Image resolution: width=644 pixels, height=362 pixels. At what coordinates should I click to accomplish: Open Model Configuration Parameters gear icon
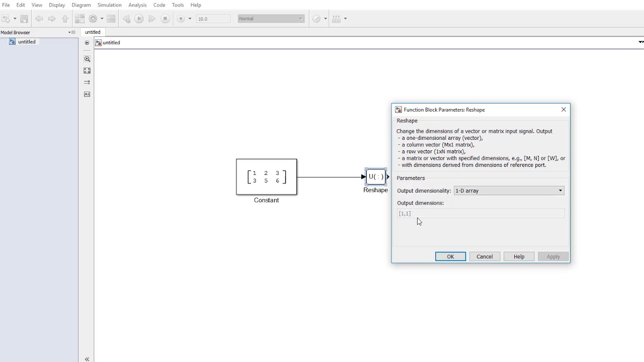(x=93, y=19)
